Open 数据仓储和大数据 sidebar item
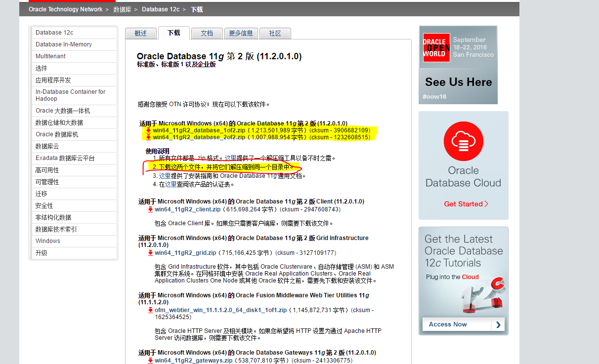The image size is (599, 364). point(74,122)
